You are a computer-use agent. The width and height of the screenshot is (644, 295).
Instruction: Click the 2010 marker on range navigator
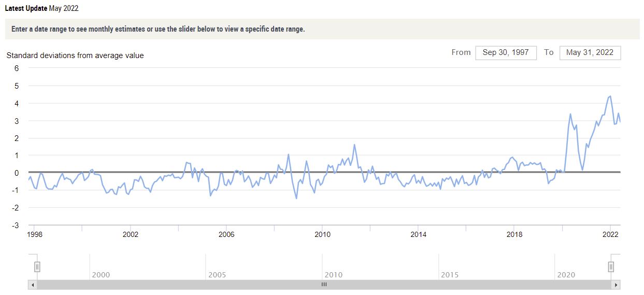[333, 275]
